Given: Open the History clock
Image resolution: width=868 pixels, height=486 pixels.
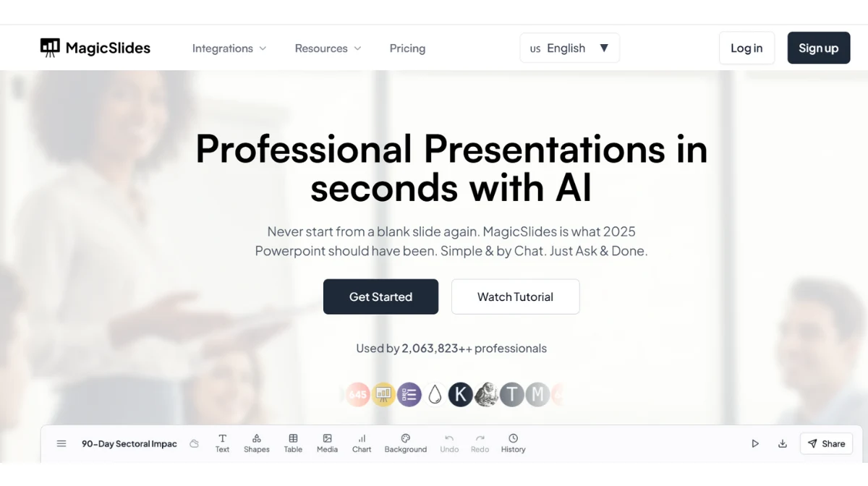Looking at the screenshot, I should (x=513, y=443).
